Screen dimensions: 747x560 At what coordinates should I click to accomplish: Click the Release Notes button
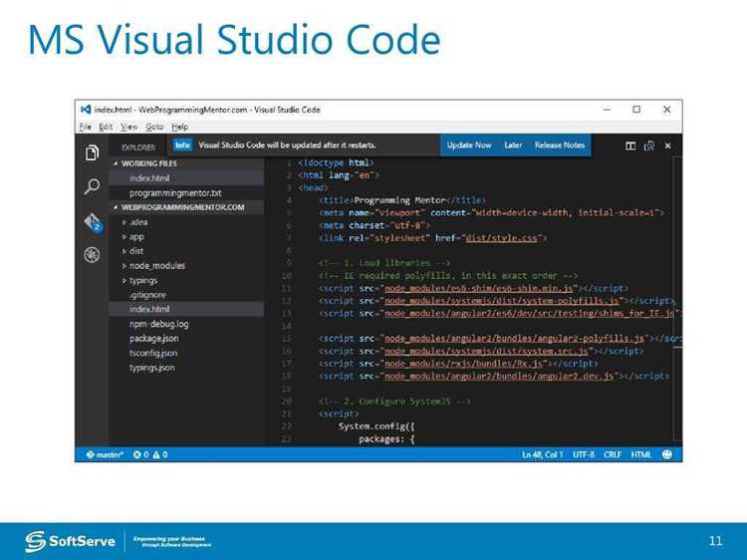(560, 145)
